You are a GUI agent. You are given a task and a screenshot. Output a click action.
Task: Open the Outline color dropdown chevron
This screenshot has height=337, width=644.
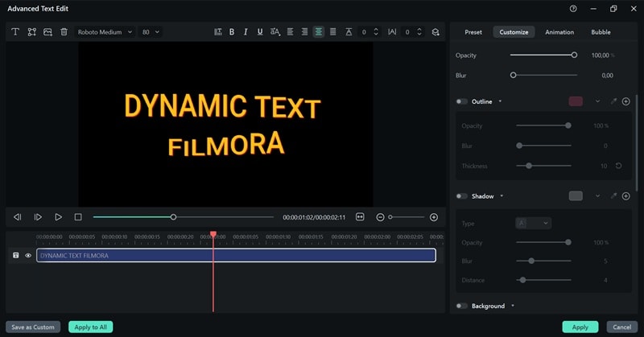[597, 101]
